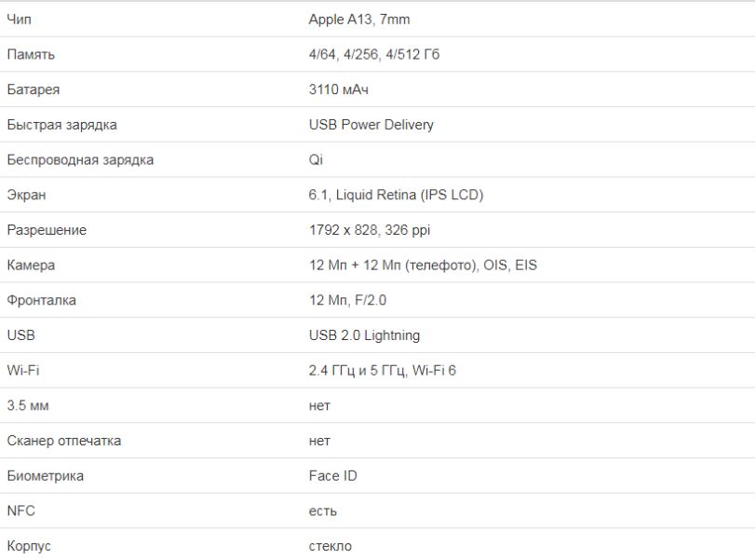This screenshot has height=559, width=756.
Task: Click the "2.4 ГГц и 5 ГГц, Wi-Fi 6" value
Action: 382,371
